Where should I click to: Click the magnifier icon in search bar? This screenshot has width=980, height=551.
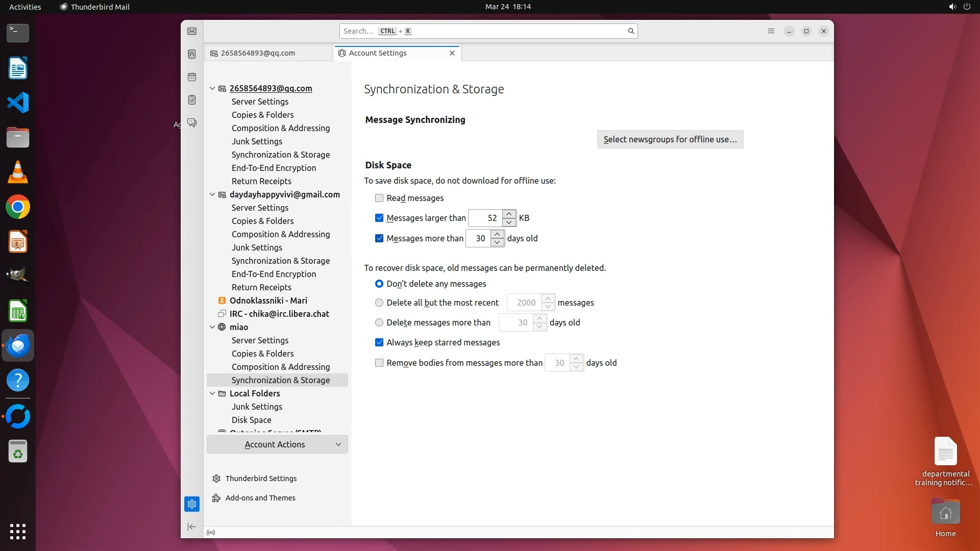(631, 31)
